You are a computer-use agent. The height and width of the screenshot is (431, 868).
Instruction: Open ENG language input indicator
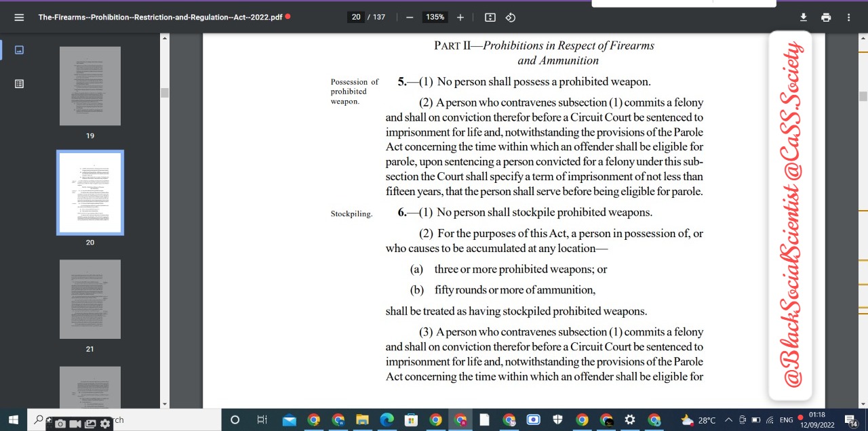point(786,420)
